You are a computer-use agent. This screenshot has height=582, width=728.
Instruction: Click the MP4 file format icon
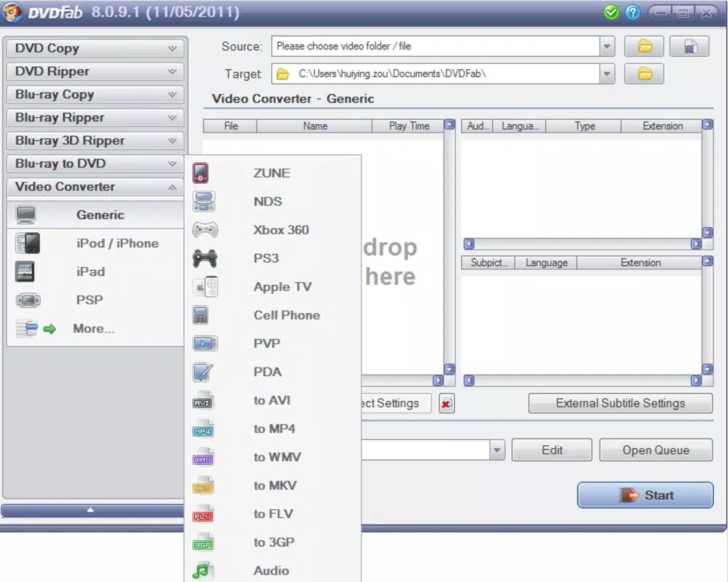click(x=203, y=429)
